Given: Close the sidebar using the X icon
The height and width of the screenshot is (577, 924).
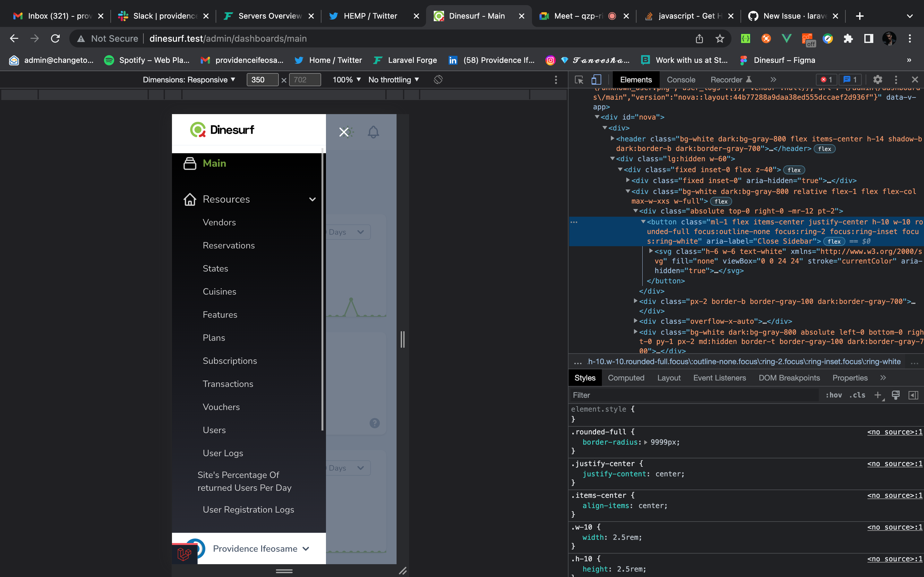Looking at the screenshot, I should pyautogui.click(x=344, y=132).
